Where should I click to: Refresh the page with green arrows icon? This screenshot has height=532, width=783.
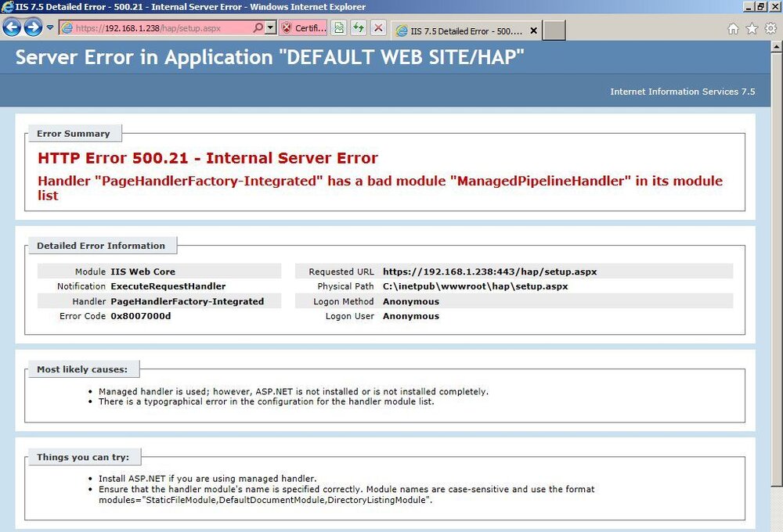coord(359,28)
